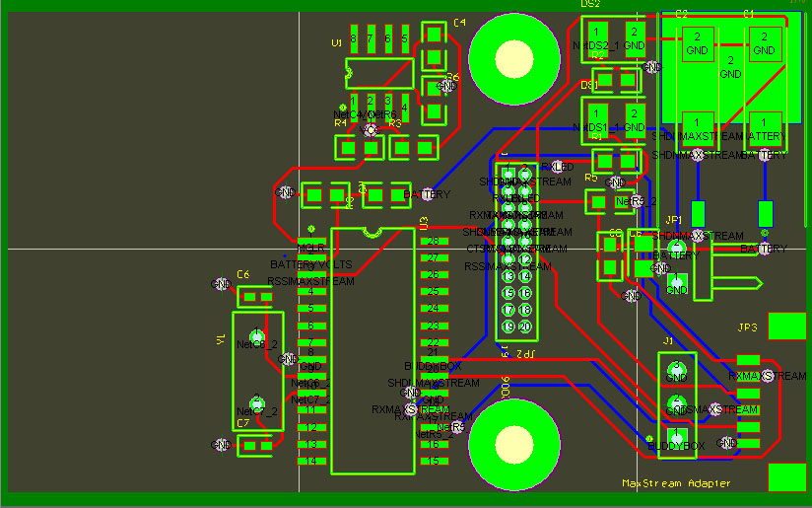
Task: Click the lower mounting hole
Action: pyautogui.click(x=514, y=445)
